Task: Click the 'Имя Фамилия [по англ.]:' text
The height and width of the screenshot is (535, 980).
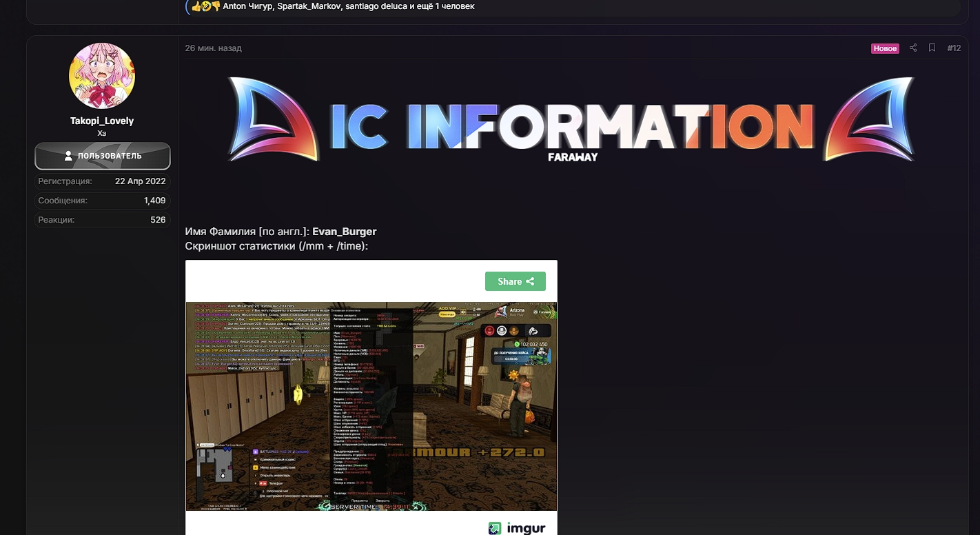Action: point(247,232)
